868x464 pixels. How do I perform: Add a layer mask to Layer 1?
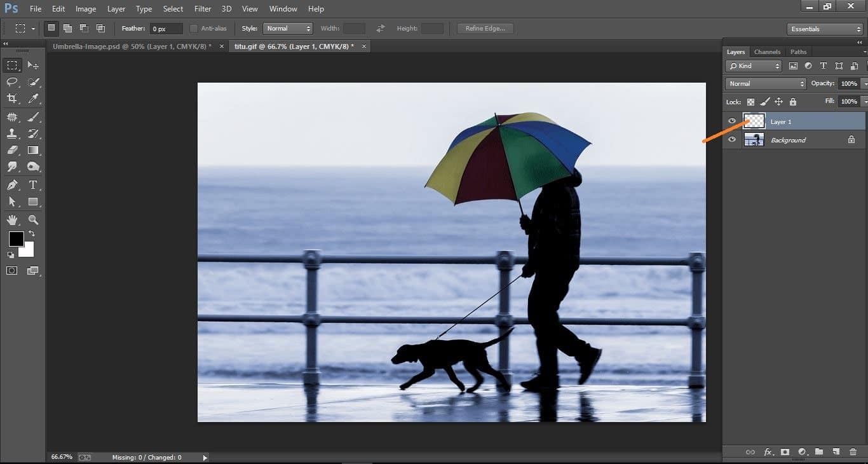(785, 452)
